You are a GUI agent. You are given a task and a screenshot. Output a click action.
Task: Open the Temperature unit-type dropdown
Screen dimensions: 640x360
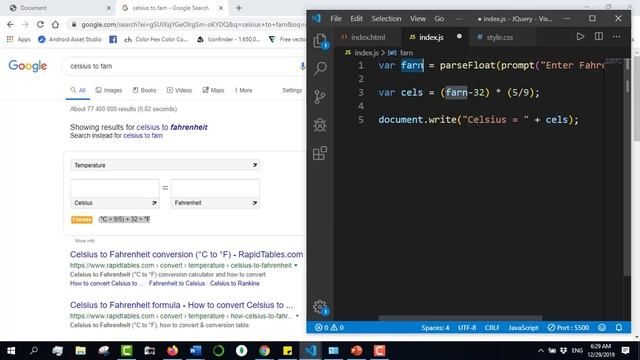click(165, 165)
